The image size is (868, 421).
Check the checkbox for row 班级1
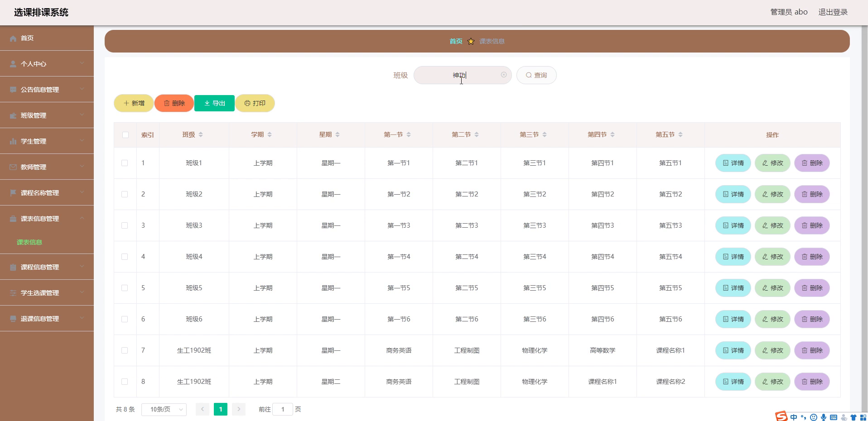125,163
